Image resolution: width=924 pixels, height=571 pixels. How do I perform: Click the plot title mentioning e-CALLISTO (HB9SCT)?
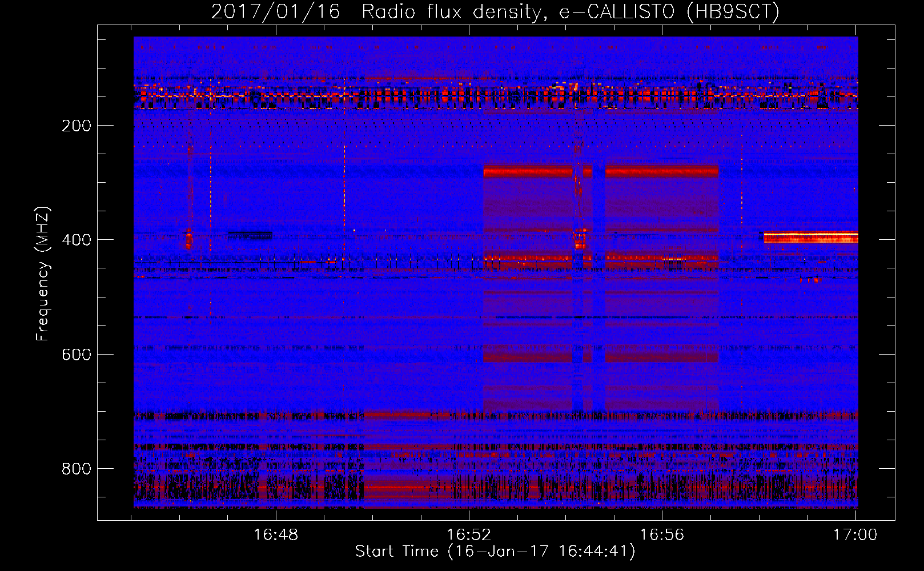[495, 11]
